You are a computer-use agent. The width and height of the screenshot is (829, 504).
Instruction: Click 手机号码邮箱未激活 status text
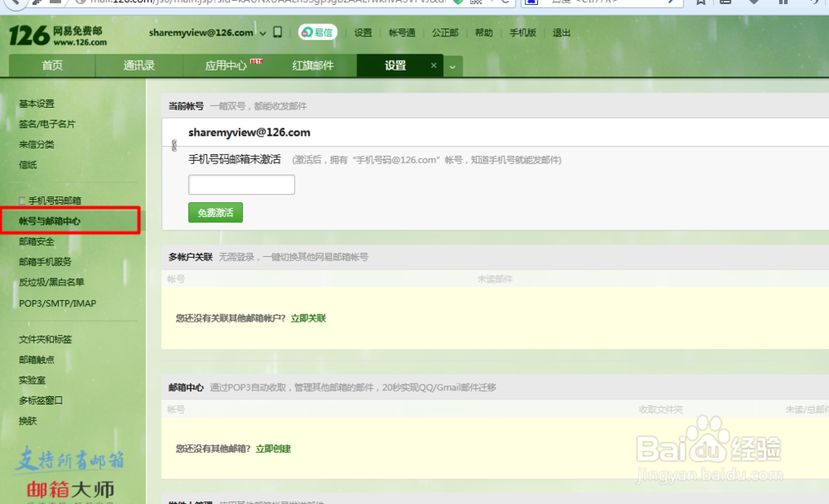click(x=235, y=160)
